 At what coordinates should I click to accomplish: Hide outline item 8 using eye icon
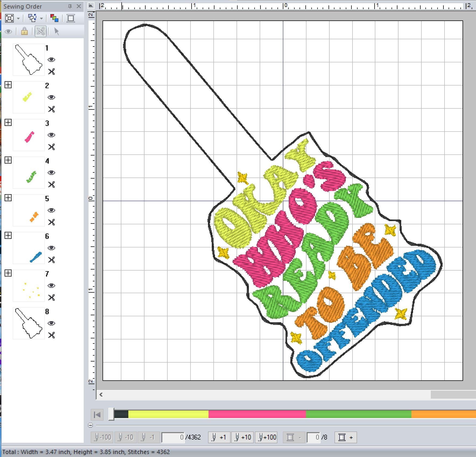tap(51, 323)
